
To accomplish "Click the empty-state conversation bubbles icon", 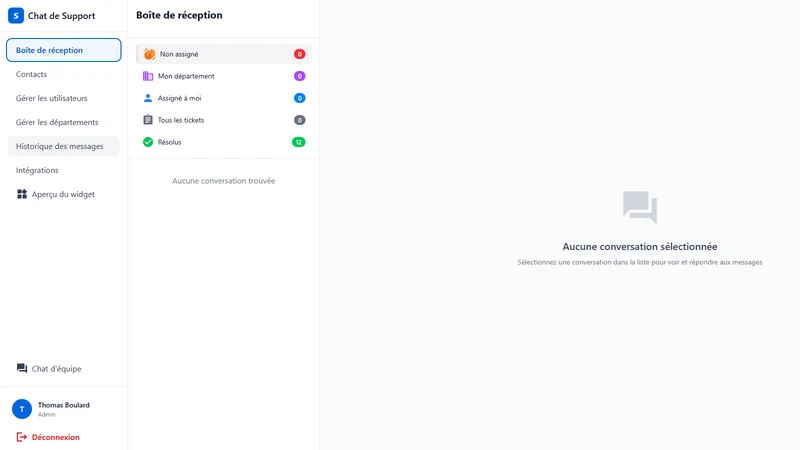I will (x=640, y=207).
